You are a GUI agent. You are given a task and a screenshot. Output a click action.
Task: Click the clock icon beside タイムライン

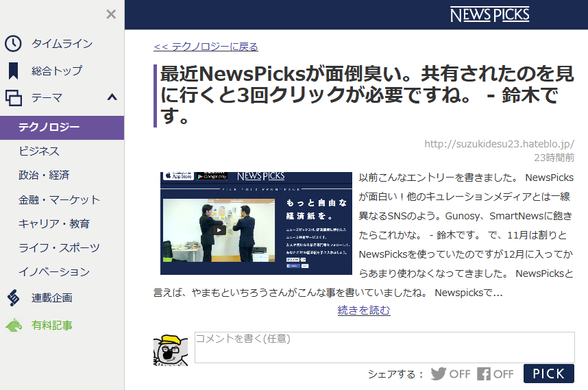(13, 43)
